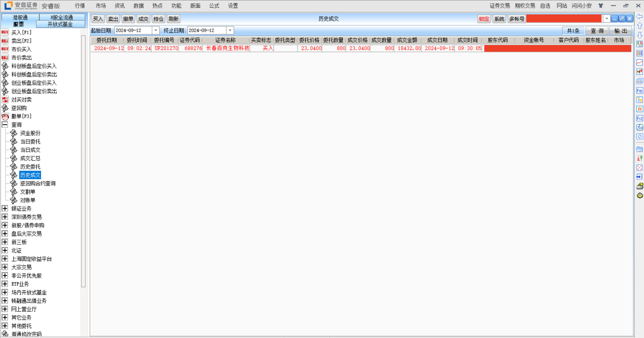The height and width of the screenshot is (338, 644).
Task: Click the shirt skin icon in title bar
Action: [x=601, y=6]
